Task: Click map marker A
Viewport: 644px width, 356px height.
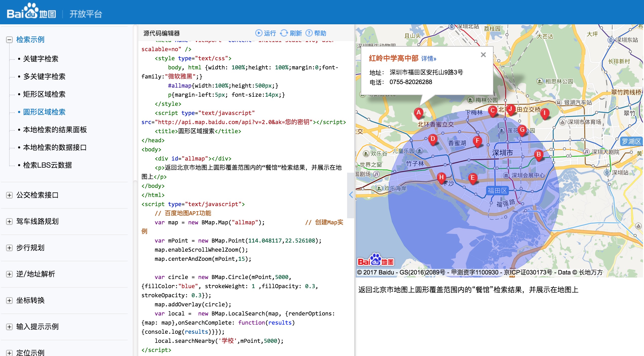Action: (x=419, y=113)
